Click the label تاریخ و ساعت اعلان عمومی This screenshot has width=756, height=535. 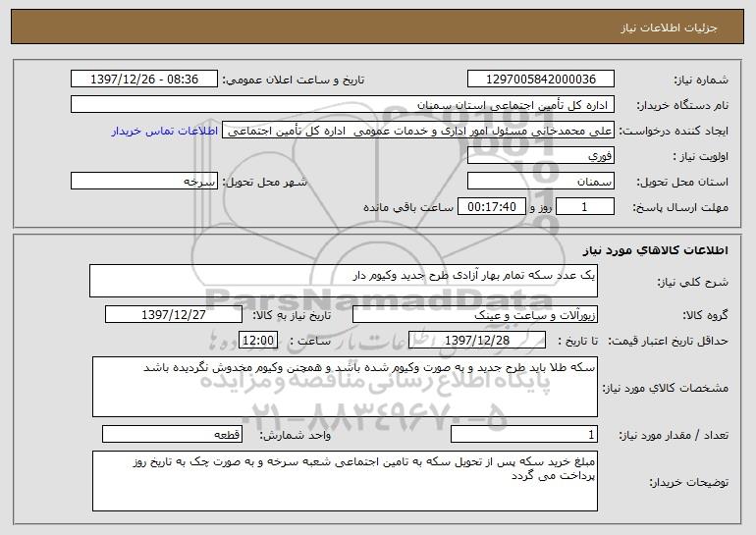pyautogui.click(x=294, y=80)
